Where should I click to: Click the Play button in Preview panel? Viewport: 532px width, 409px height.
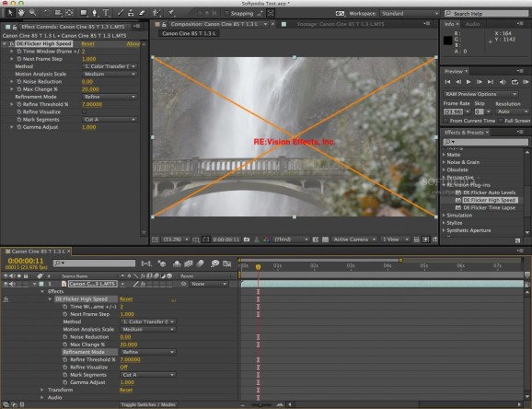click(468, 82)
